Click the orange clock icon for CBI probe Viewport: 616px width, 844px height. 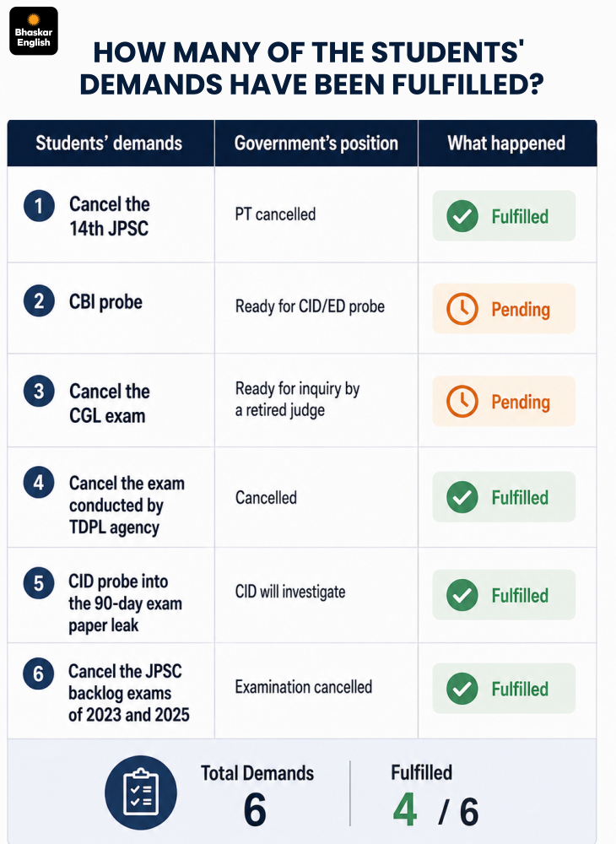(462, 309)
